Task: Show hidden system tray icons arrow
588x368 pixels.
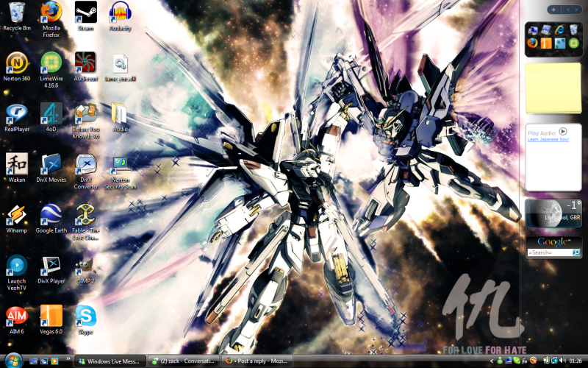Action: coord(492,361)
